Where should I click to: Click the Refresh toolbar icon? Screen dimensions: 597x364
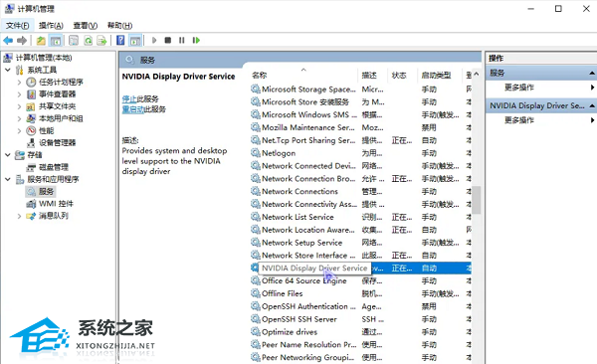89,40
